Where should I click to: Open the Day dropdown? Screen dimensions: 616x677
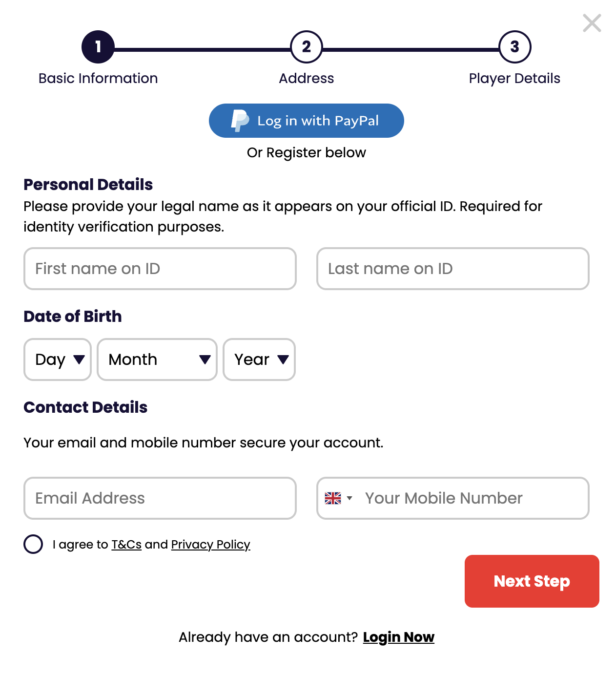click(58, 360)
